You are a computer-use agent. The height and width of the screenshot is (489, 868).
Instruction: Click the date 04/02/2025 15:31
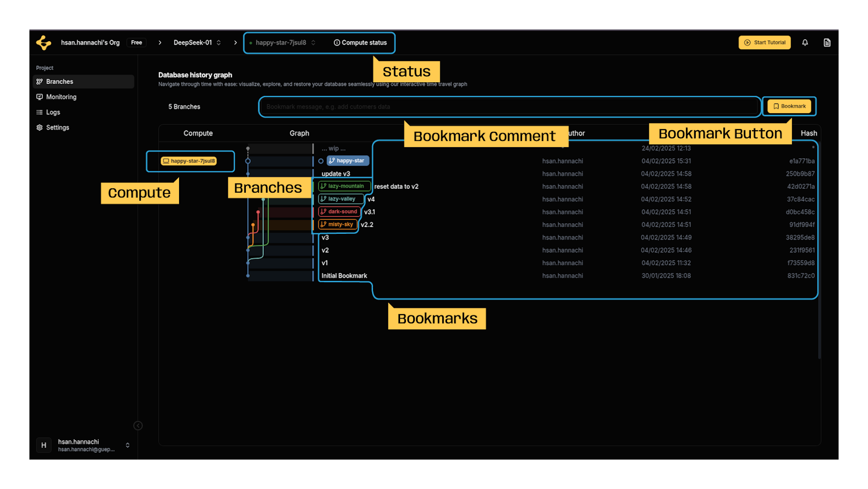click(x=666, y=161)
